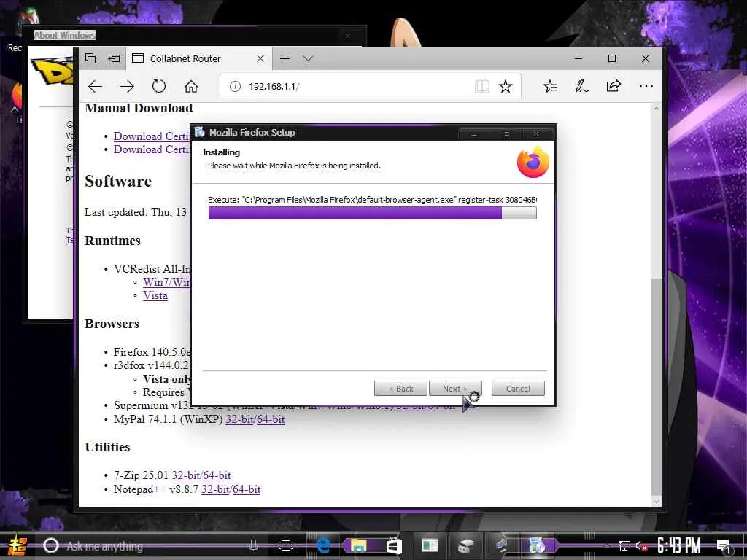
Task: Add notes with the pen icon
Action: tap(581, 86)
